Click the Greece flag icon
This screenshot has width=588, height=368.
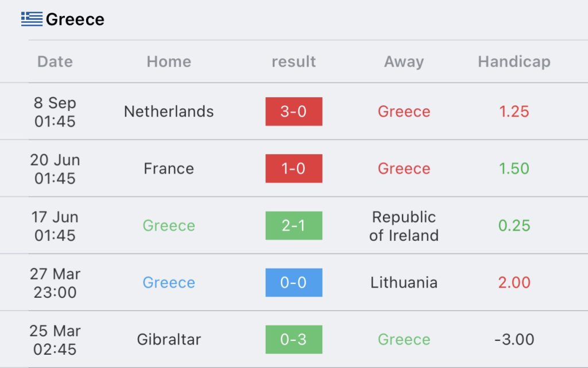pos(32,19)
